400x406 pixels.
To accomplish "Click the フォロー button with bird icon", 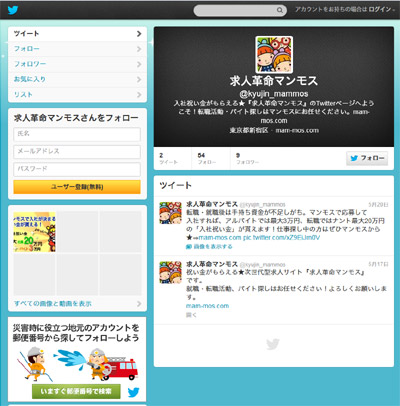I will 367,158.
